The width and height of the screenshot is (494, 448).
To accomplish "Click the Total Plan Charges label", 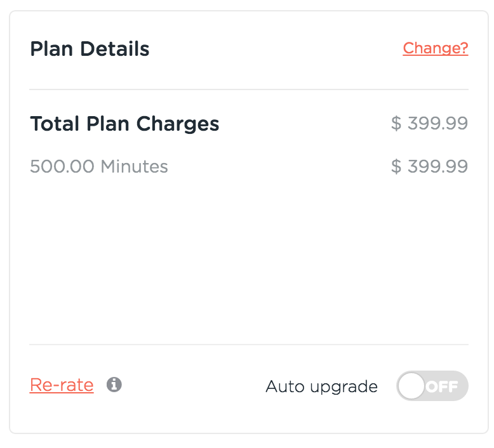I will (x=124, y=124).
